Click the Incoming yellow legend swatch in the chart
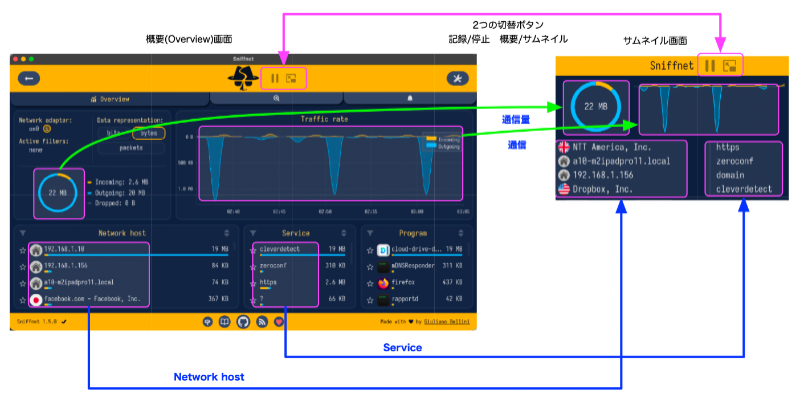The width and height of the screenshot is (800, 402). point(431,139)
